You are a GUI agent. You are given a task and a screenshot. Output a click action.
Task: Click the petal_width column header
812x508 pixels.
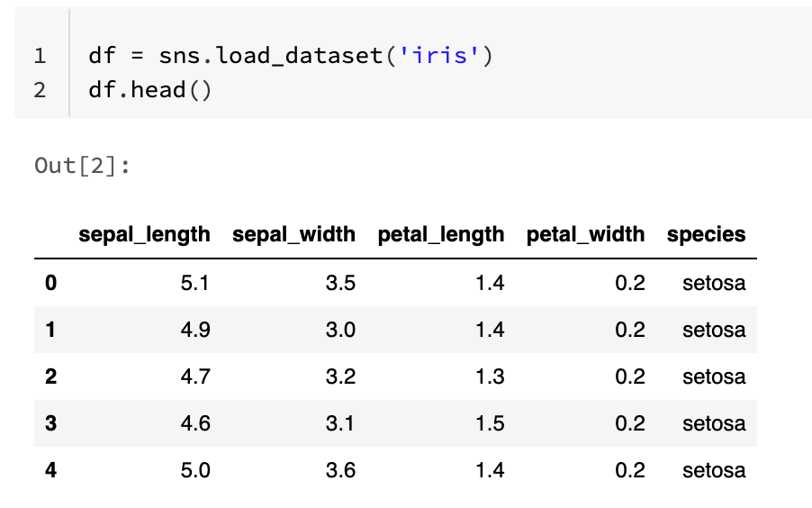tap(585, 235)
